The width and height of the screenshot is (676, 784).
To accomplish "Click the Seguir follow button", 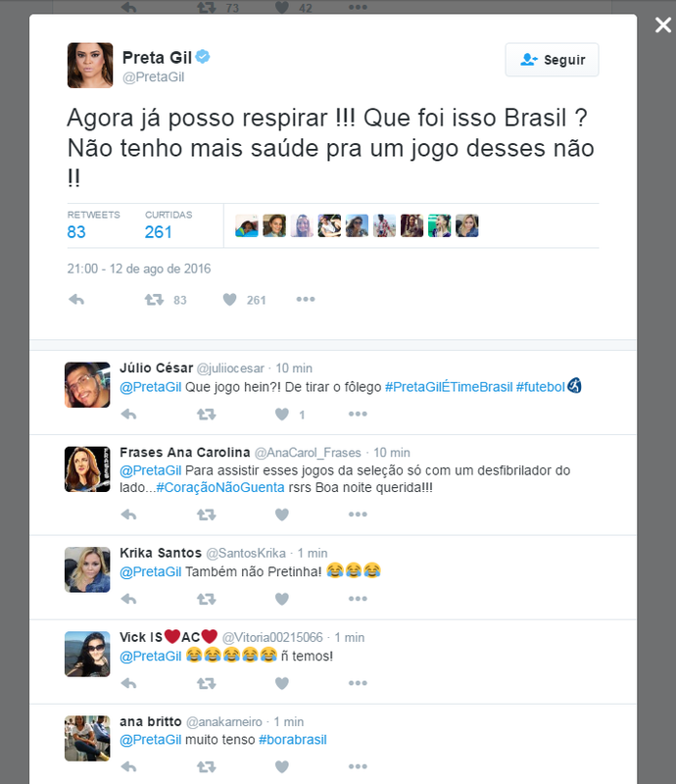I will pos(552,60).
